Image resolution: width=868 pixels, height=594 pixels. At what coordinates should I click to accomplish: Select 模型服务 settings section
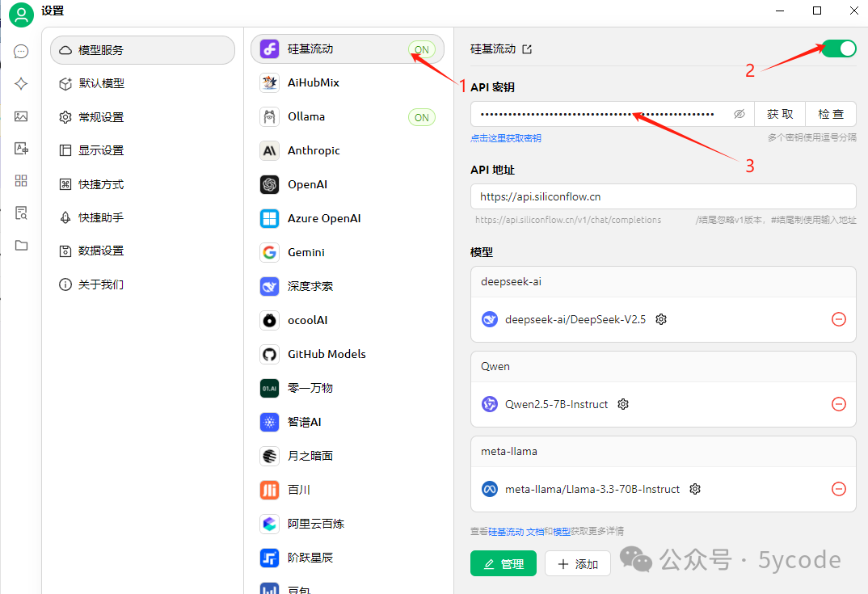(142, 50)
